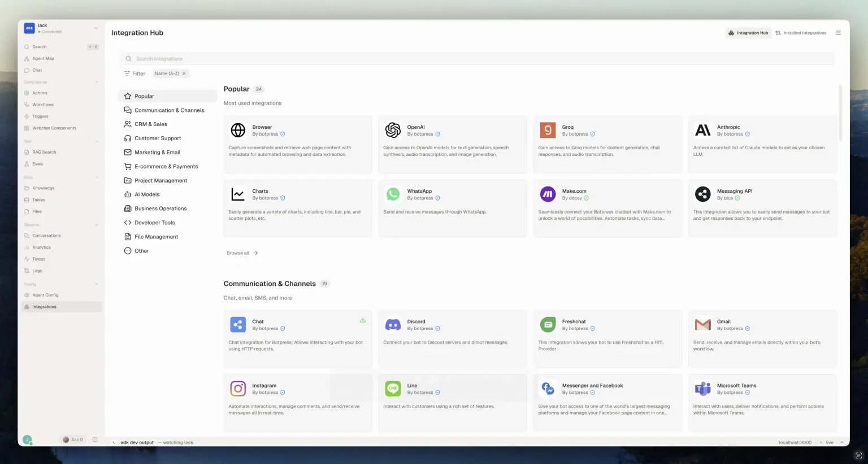Open the Messaging API integration icon

coord(702,194)
